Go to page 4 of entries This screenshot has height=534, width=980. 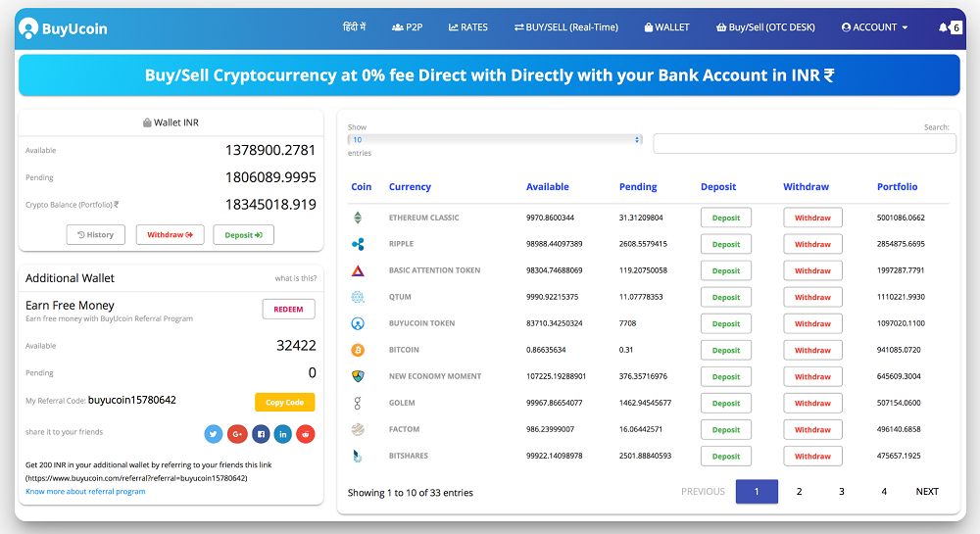click(884, 492)
